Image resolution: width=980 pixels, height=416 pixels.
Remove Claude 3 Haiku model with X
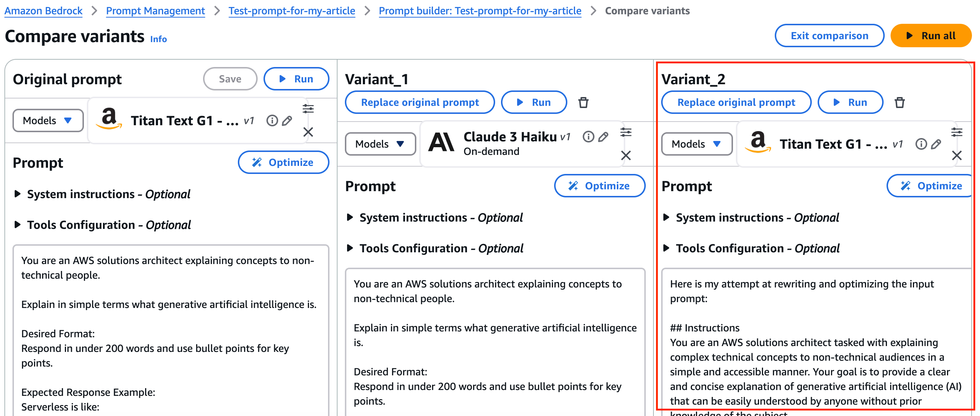click(626, 155)
